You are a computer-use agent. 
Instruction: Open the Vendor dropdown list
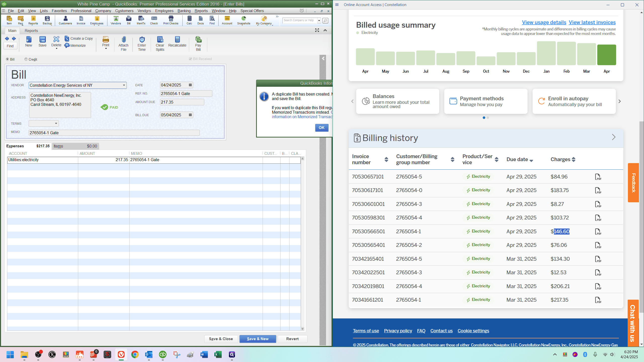(x=124, y=85)
